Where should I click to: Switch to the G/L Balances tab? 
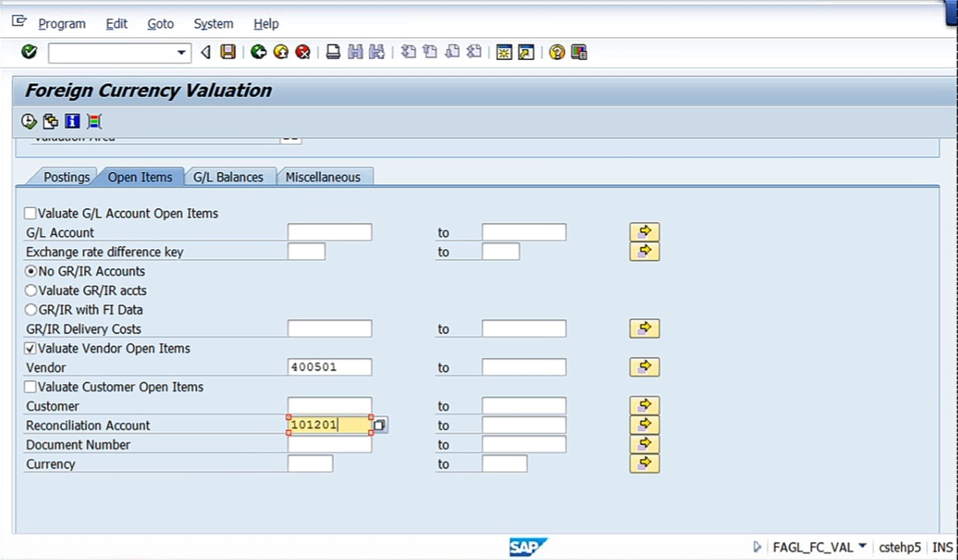pyautogui.click(x=228, y=177)
